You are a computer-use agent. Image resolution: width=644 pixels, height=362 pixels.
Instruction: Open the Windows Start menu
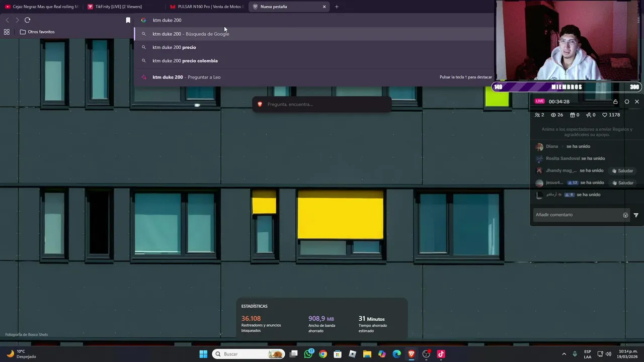tap(203, 354)
